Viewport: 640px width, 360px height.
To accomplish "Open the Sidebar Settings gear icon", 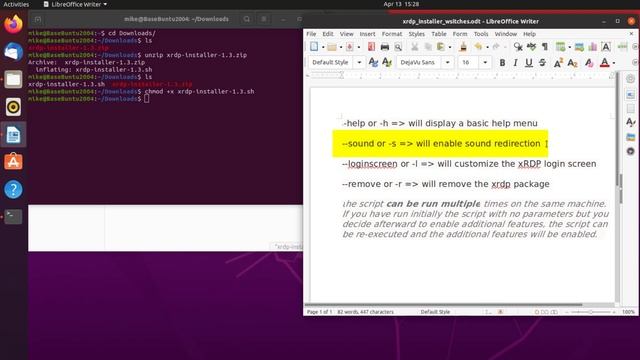I will tap(631, 78).
